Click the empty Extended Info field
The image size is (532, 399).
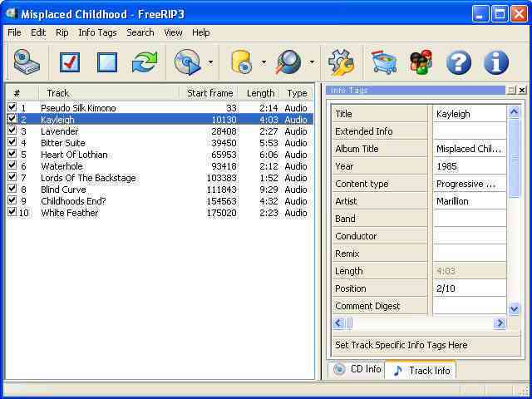point(470,131)
